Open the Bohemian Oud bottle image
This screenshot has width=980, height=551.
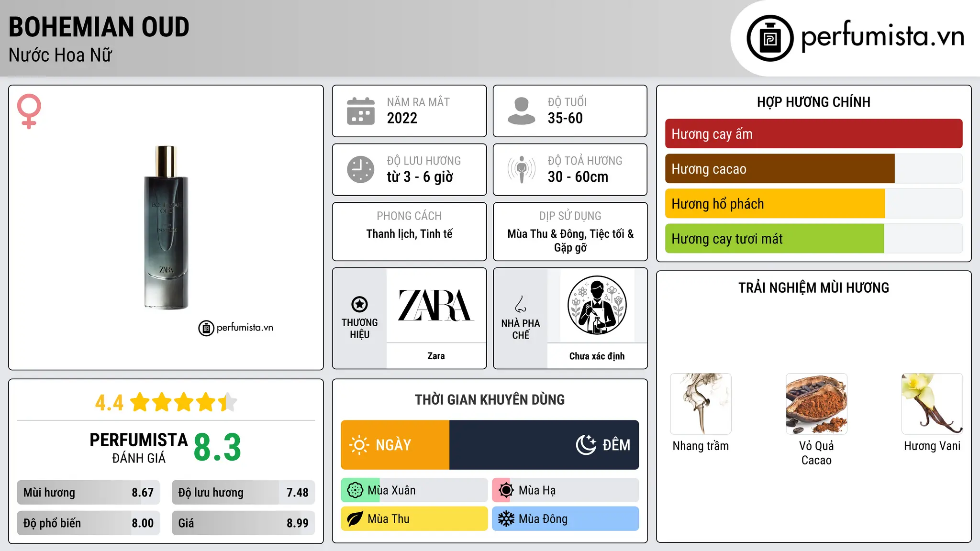[x=166, y=227]
